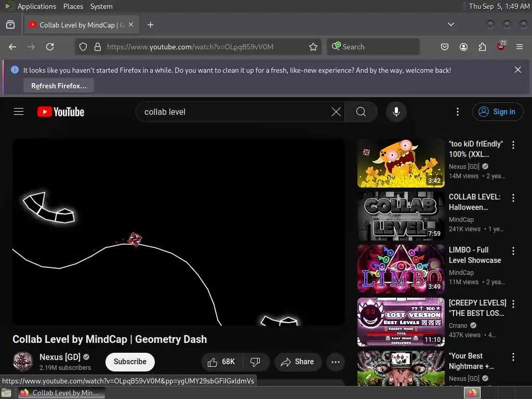The height and width of the screenshot is (399, 532).
Task: Open options for LIMBO Full Level Showcase
Action: [x=513, y=251]
